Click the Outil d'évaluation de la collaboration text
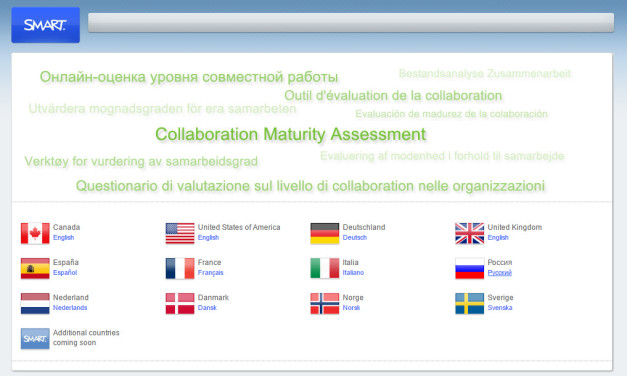This screenshot has height=376, width=627. click(x=393, y=96)
